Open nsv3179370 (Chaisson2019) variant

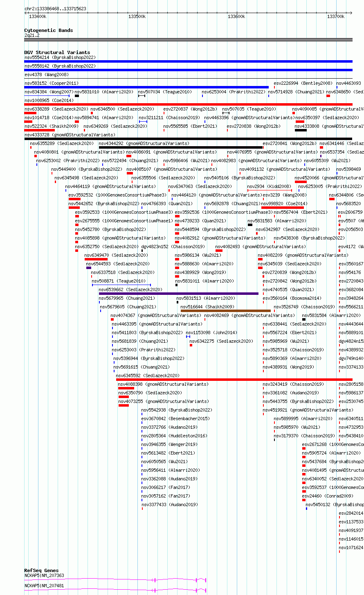click(x=305, y=436)
